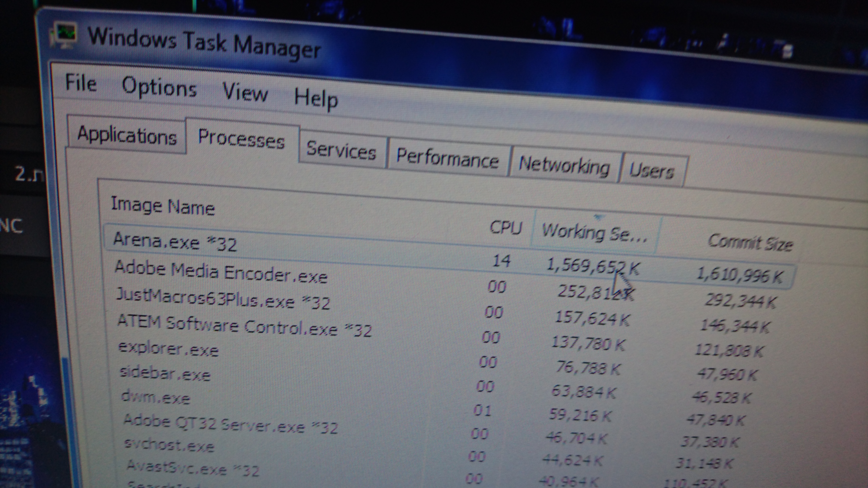Viewport: 868px width, 488px height.
Task: Open the File menu
Action: click(81, 83)
